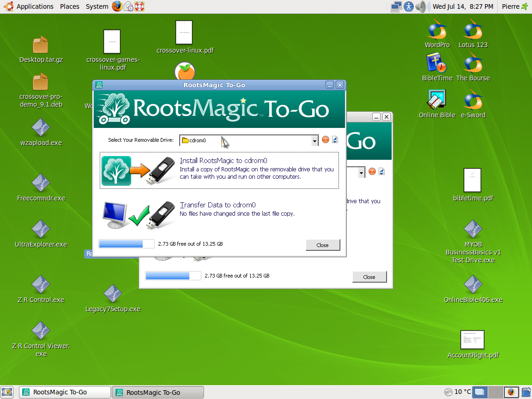Launch Firefox from the top panel
This screenshot has height=399, width=532.
pyautogui.click(x=117, y=6)
